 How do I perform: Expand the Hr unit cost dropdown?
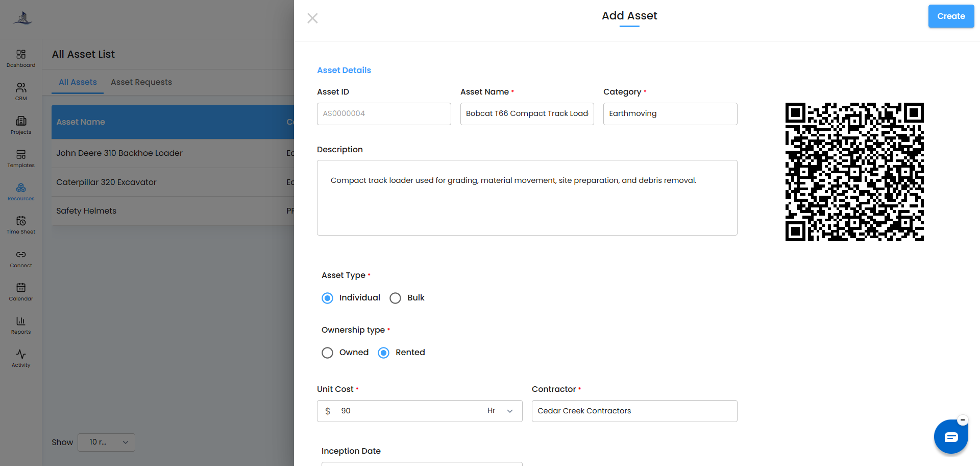click(x=500, y=411)
